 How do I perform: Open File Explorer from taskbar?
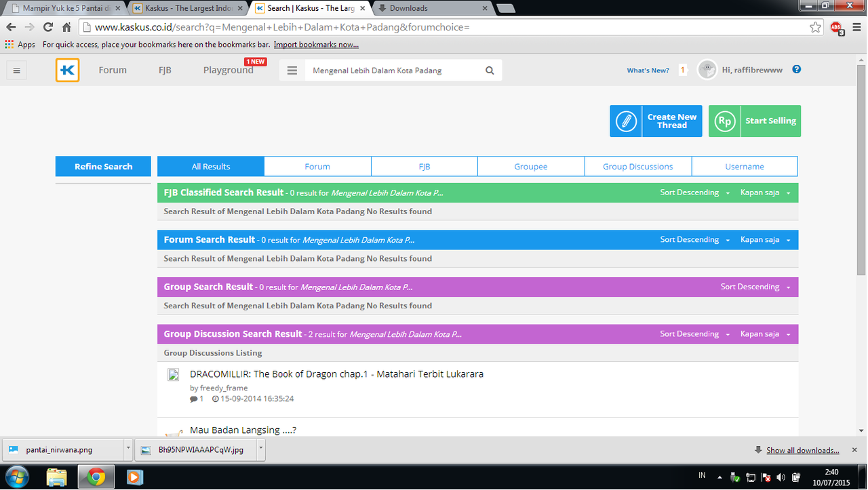[57, 476]
